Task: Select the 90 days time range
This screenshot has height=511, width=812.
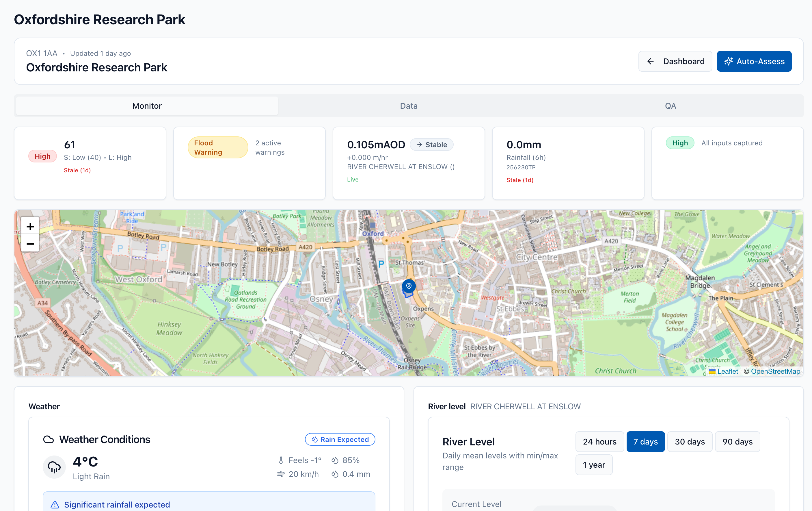Action: (737, 441)
